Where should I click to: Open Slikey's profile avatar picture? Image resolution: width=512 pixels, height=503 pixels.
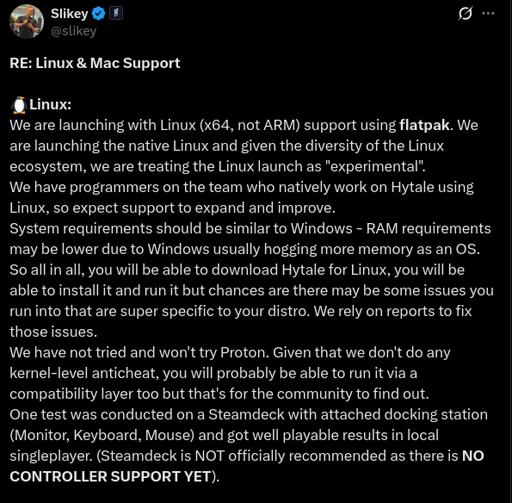coord(26,22)
